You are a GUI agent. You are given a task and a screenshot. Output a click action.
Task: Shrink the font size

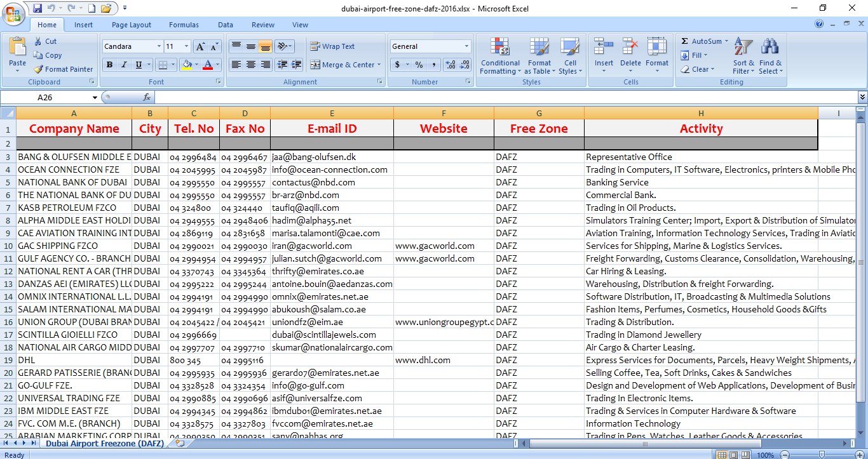coord(214,46)
